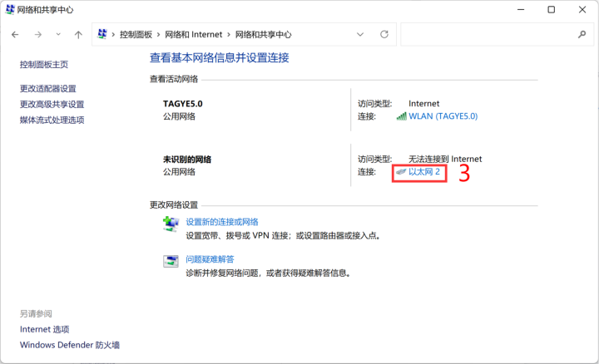Open 控制面板主页 link
599x364 pixels.
[44, 65]
